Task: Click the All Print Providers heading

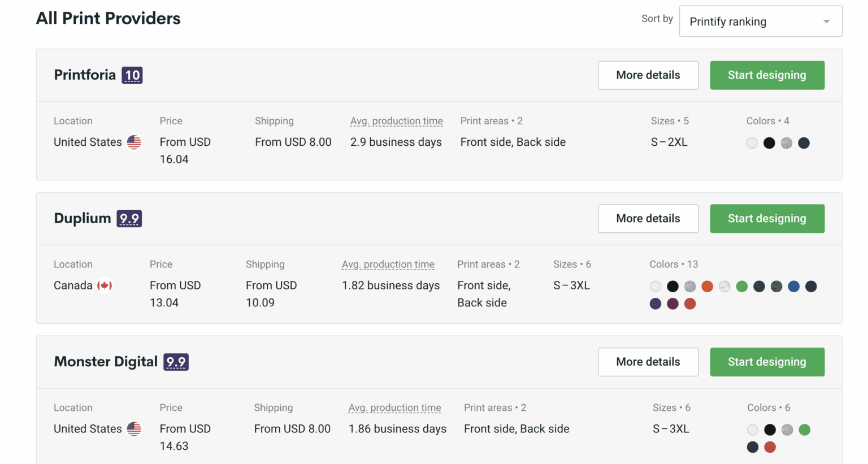Action: pos(108,19)
